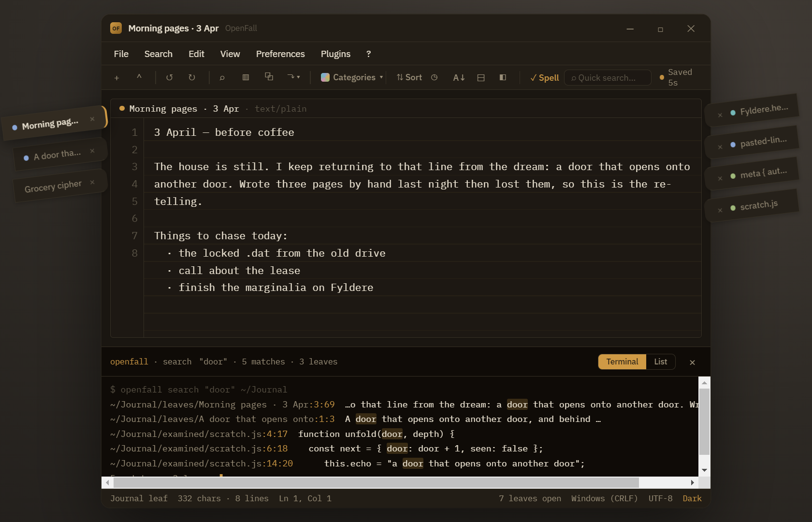
Task: Click the terminal vertical scrollbar thumb
Action: tap(704, 421)
